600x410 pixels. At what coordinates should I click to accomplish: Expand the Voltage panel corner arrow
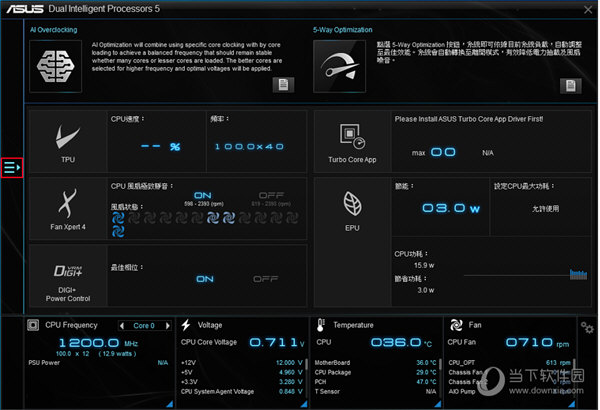coord(304,403)
